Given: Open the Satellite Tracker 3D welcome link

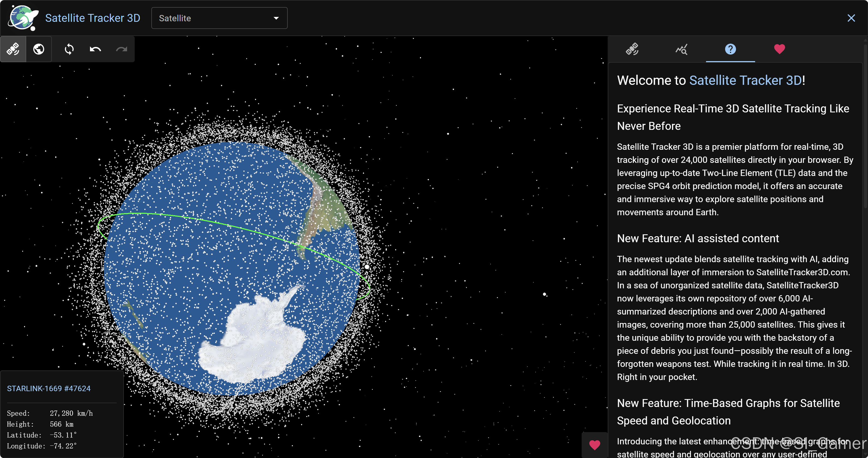Looking at the screenshot, I should (745, 80).
